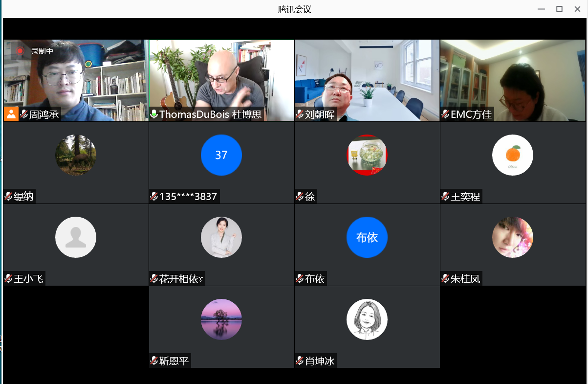Click the name label "ThomasDuBois 杜博思"

pos(211,115)
